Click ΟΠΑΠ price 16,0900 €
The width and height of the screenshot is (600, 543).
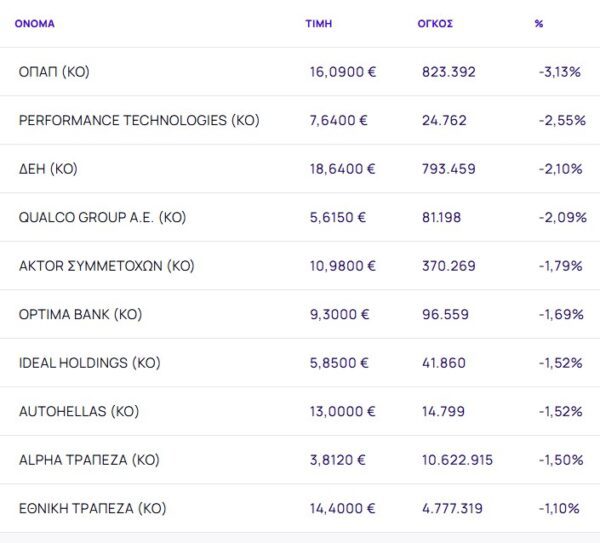342,72
